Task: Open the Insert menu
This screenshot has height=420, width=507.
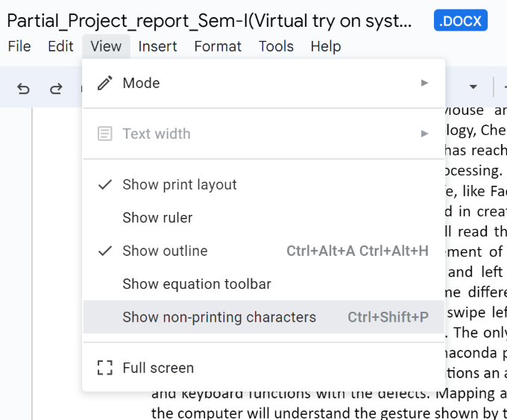Action: point(157,46)
